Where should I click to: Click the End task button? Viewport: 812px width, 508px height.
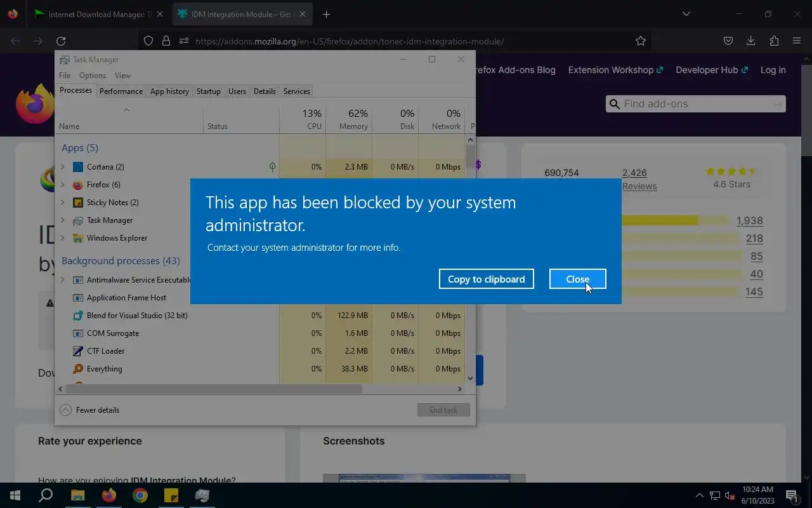tap(443, 410)
